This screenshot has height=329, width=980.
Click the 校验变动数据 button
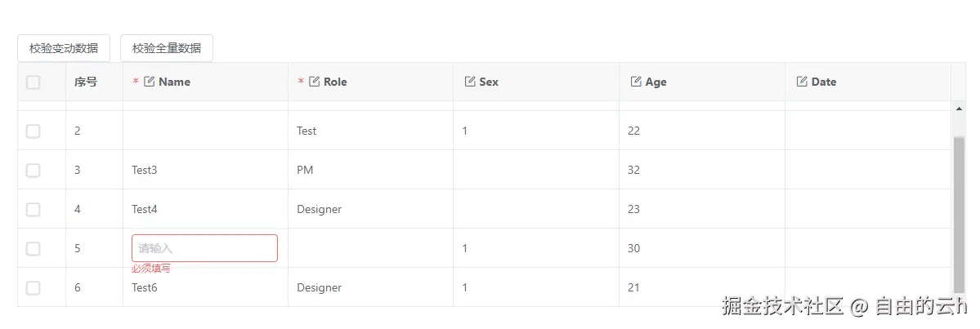coord(64,48)
